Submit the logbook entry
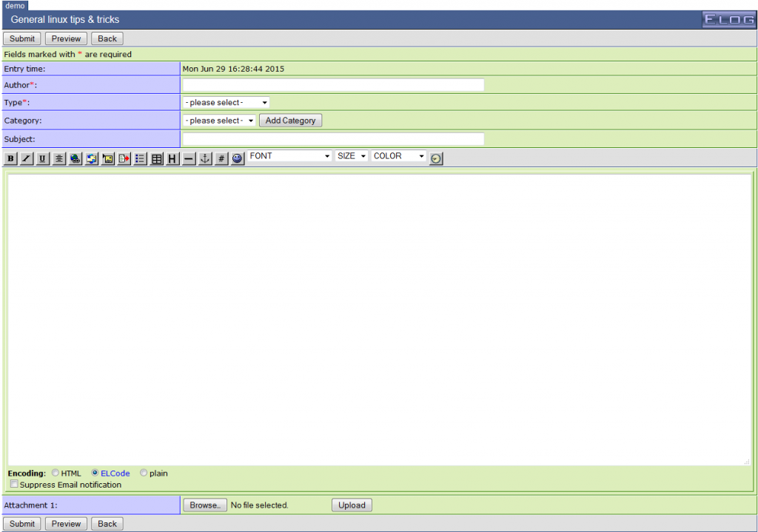Viewport: 758px width, 532px height. 21,38
